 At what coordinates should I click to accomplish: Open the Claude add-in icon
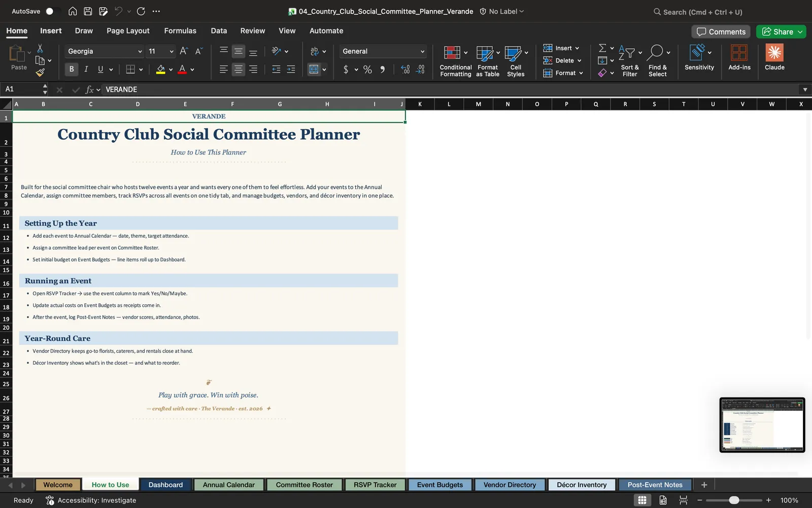point(774,53)
